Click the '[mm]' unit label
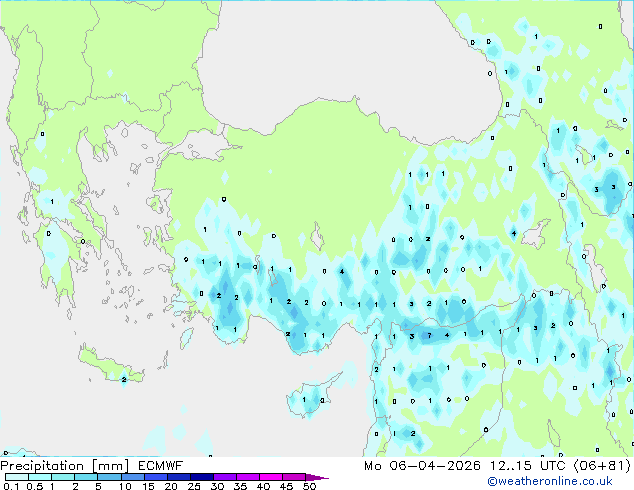 110,466
